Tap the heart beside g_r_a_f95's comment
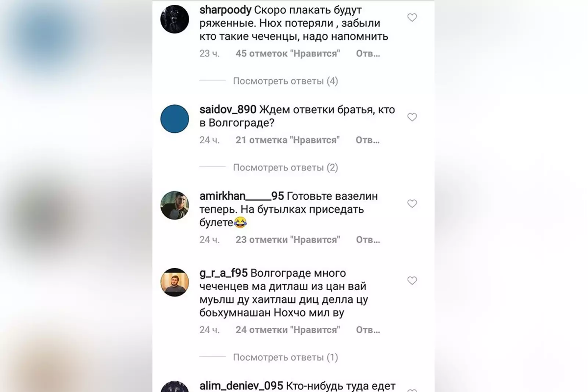The width and height of the screenshot is (588, 392). (x=412, y=281)
